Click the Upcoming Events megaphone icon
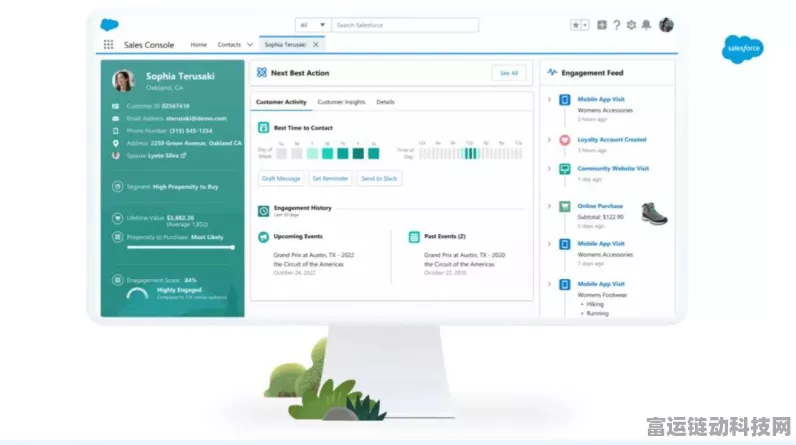This screenshot has width=796, height=445. click(x=263, y=236)
